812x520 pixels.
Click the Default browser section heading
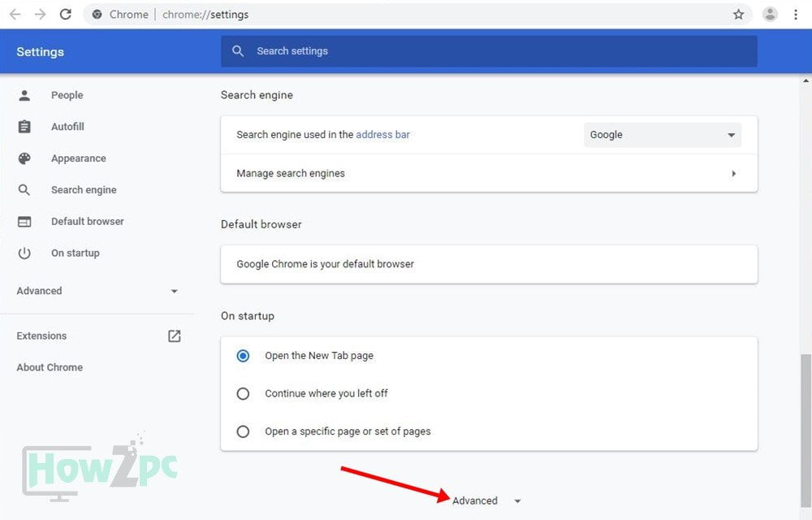(261, 224)
